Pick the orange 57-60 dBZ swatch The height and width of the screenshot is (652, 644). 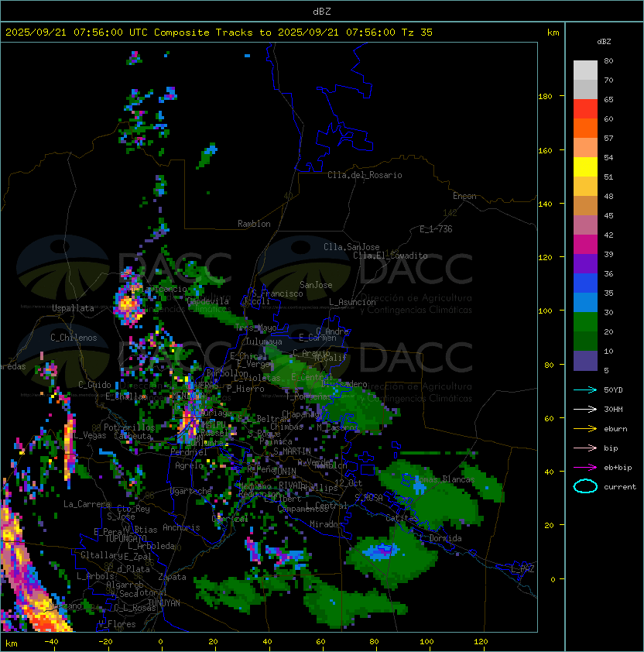[x=585, y=129]
